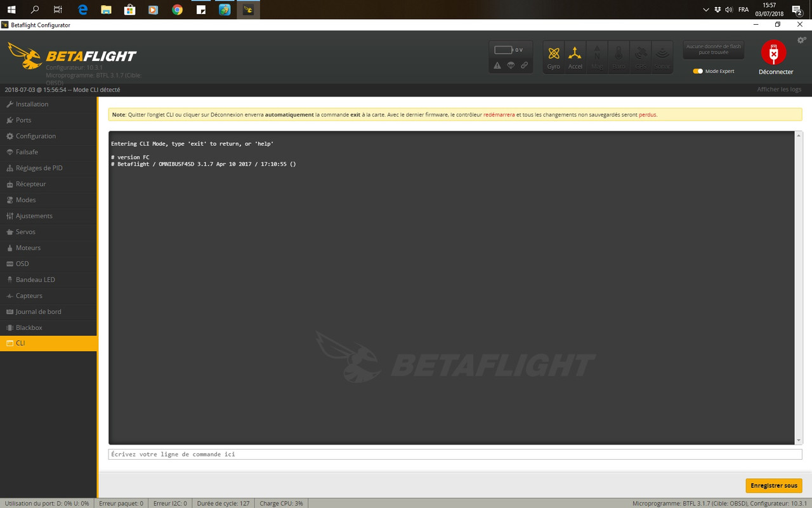Expand the language dropdown near FRA indicator
812x508 pixels.
click(x=743, y=10)
